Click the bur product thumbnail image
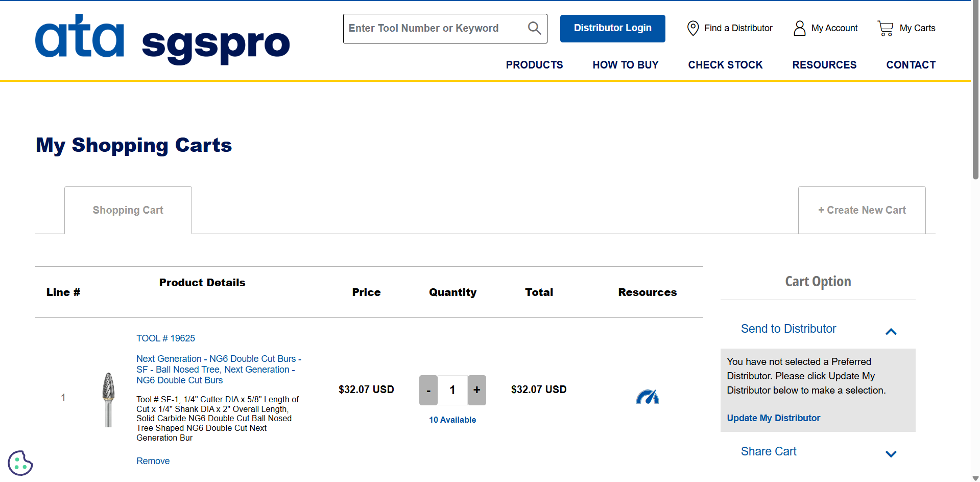The image size is (980, 482). (108, 399)
